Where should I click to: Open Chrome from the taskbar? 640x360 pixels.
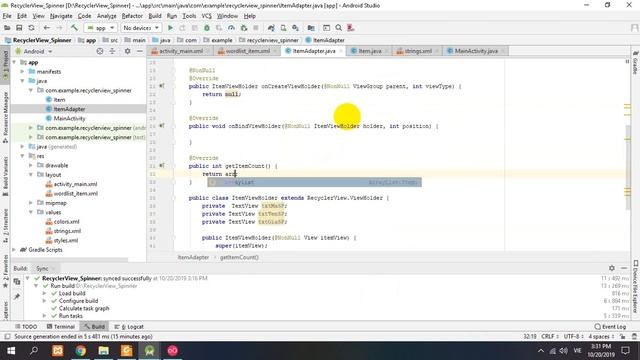(80, 351)
